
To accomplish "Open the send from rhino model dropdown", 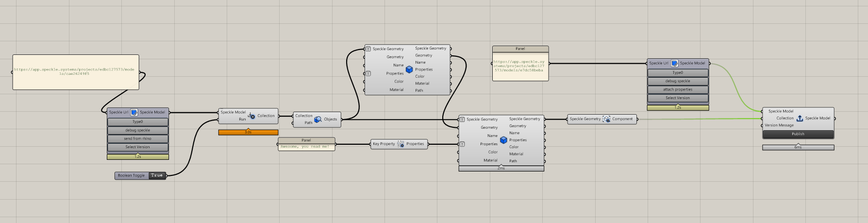I will [x=138, y=138].
